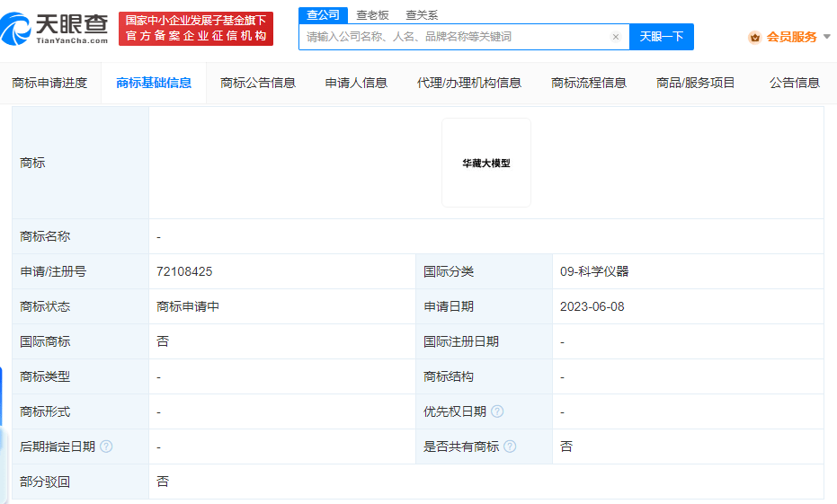Click the 华藏大模型 trademark image thumbnail
Screen dimensions: 837x504
(486, 163)
